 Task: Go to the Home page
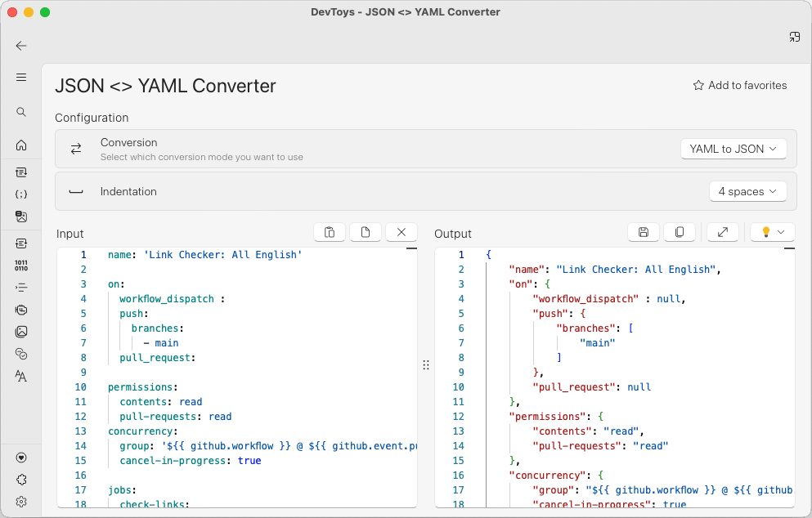pos(21,145)
